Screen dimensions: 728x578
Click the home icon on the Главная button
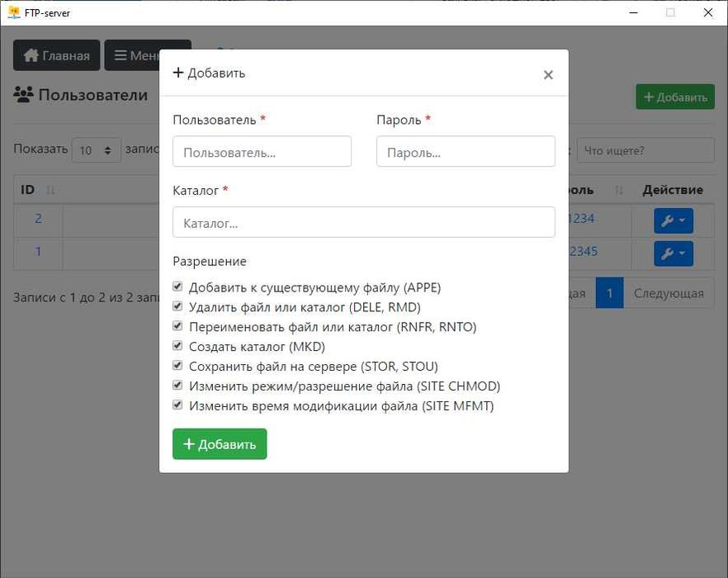tap(31, 56)
